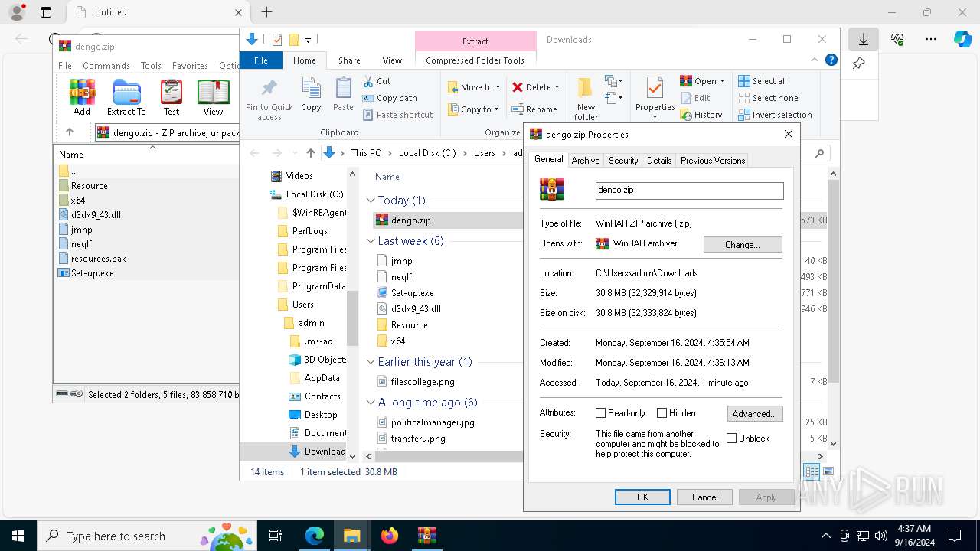The width and height of the screenshot is (980, 551).
Task: Collapse the Last week (6) group
Action: click(371, 241)
